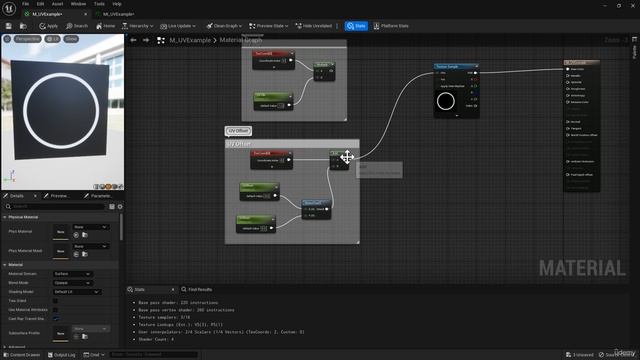Screen dimensions: 640x360
Task: Open the Phys Material Mask asset dropdown
Action: pyautogui.click(x=91, y=247)
